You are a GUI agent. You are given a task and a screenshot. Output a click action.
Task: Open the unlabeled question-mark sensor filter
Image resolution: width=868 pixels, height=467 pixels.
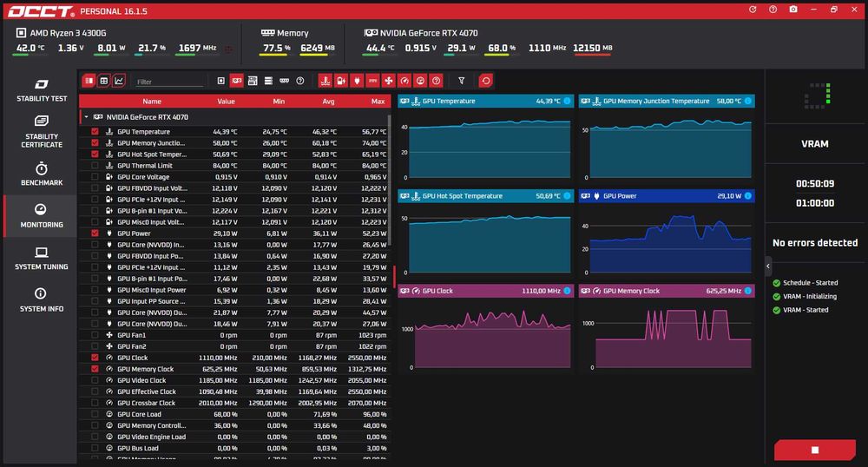click(300, 81)
